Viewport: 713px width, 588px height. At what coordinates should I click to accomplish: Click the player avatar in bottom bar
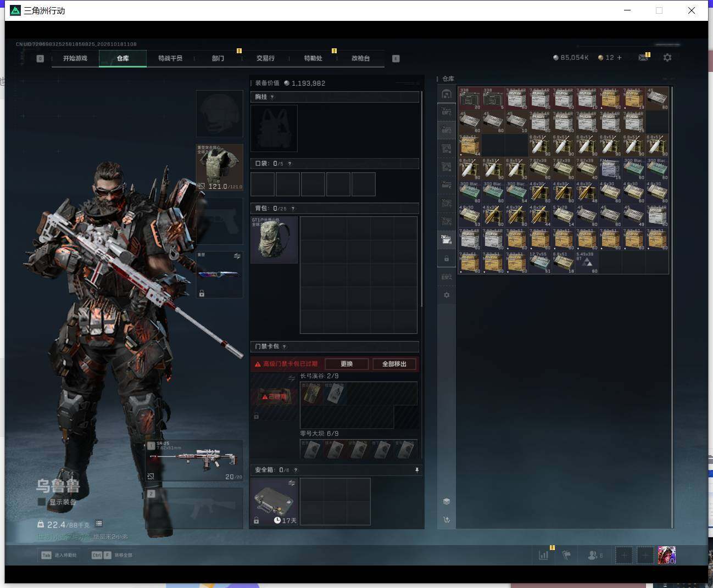(666, 555)
